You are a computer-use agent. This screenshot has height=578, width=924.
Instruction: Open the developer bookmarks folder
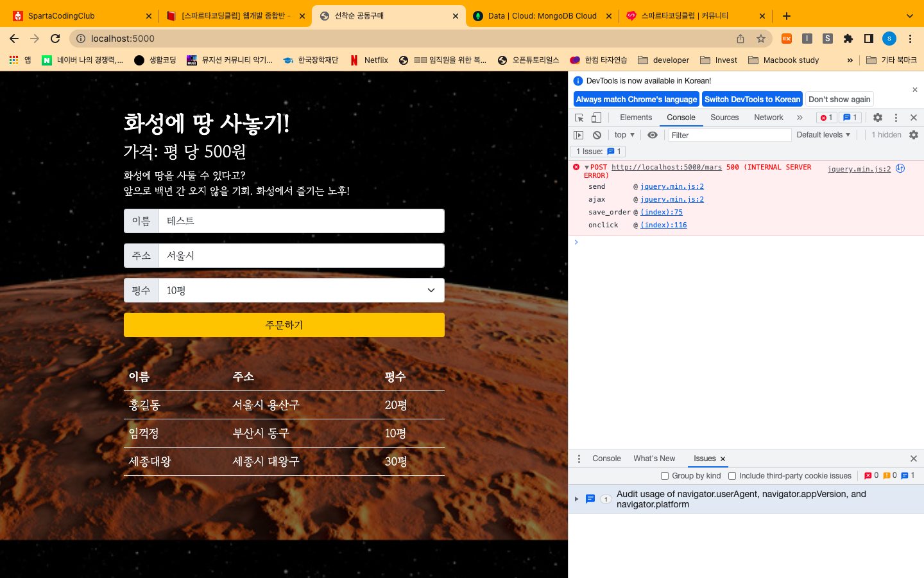click(x=663, y=60)
